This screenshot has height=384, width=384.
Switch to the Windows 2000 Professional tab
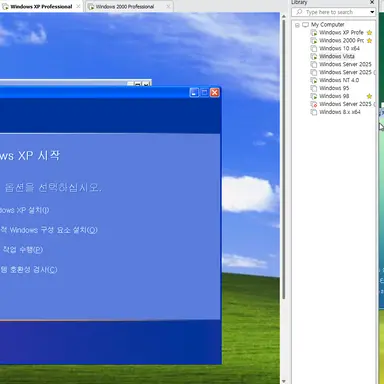click(x=129, y=6)
